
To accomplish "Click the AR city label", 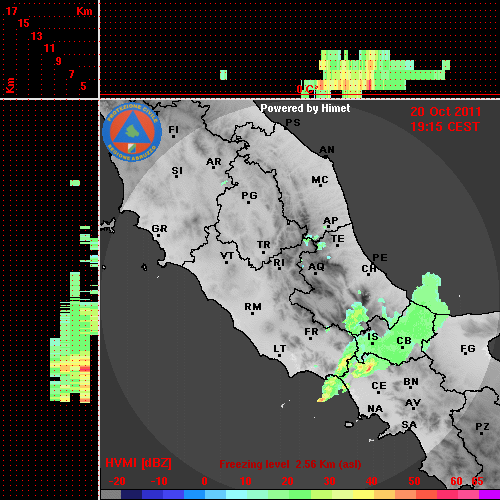I will pyautogui.click(x=214, y=162).
